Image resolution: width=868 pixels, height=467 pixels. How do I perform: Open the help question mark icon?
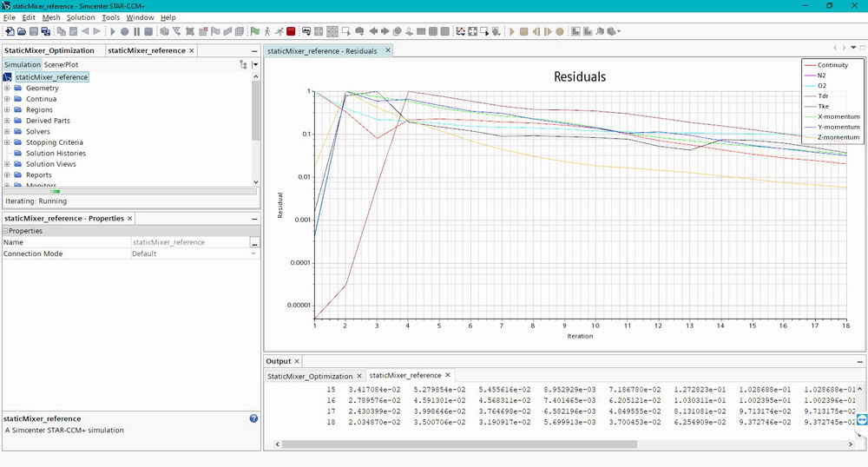tap(253, 418)
